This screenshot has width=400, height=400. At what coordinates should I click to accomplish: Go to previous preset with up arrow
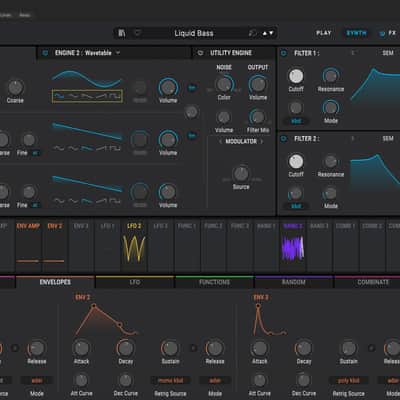coord(265,33)
